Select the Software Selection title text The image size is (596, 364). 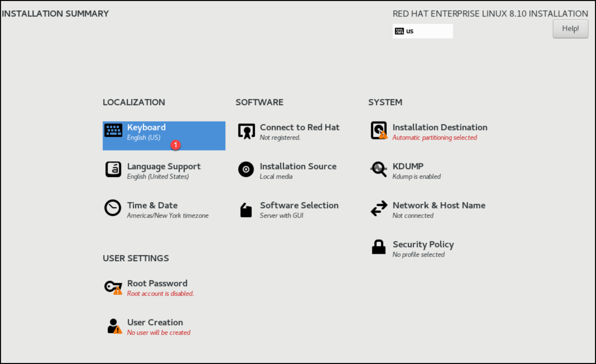(x=299, y=205)
